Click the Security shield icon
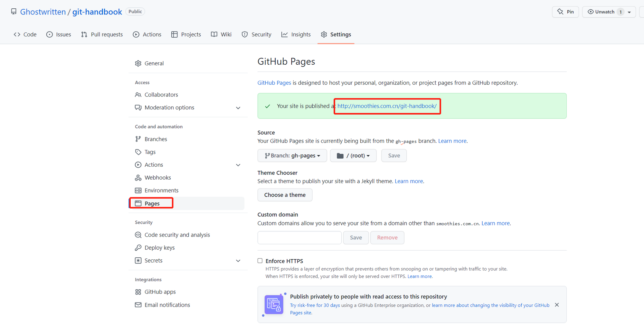Image resolution: width=644 pixels, height=334 pixels. coord(245,34)
